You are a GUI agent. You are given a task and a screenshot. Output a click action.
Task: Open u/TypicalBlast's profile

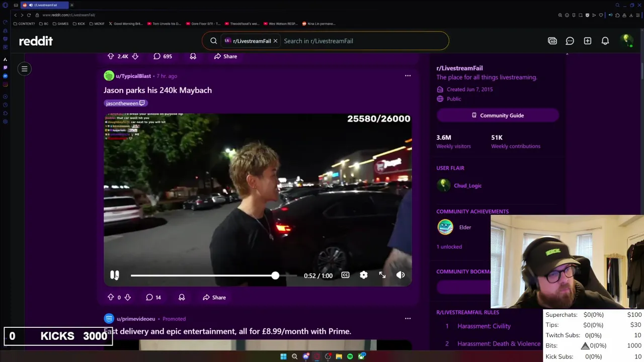point(133,76)
